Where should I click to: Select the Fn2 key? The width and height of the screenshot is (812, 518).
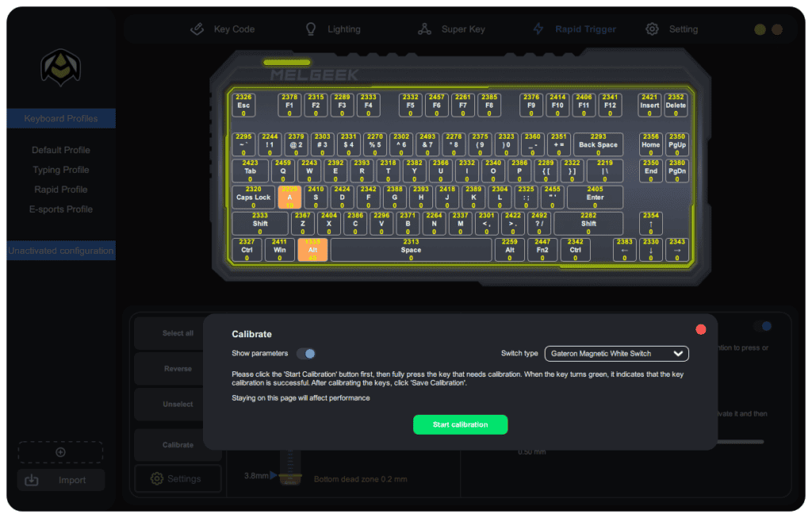click(x=542, y=250)
